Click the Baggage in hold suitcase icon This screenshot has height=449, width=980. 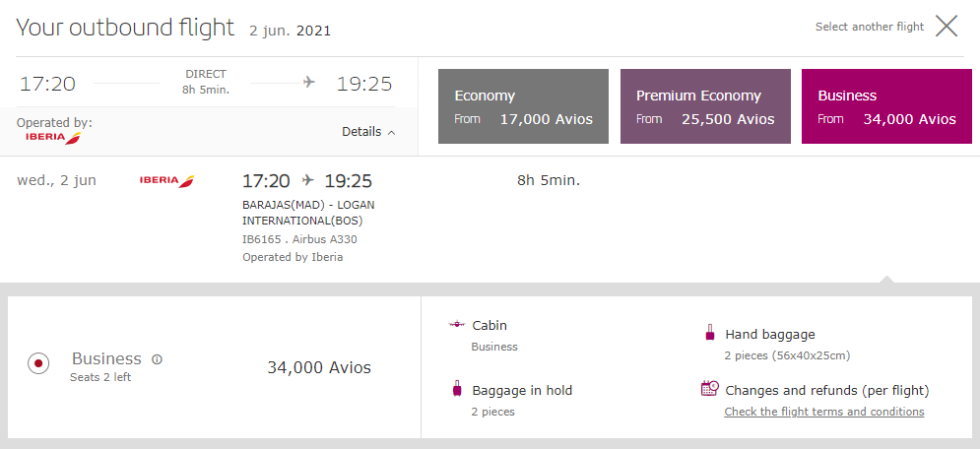pos(457,388)
